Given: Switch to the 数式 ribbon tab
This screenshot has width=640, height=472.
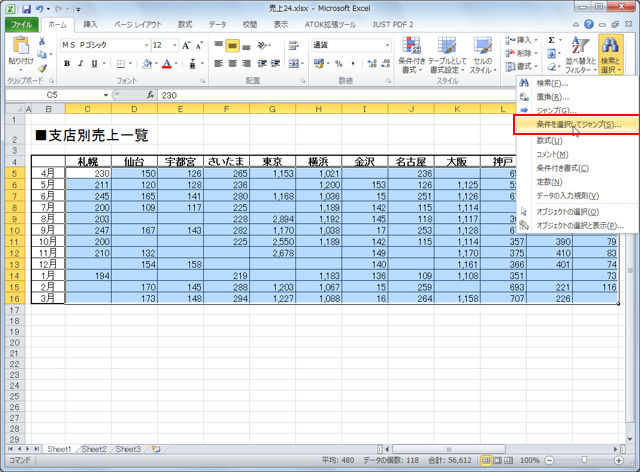Looking at the screenshot, I should tap(185, 24).
